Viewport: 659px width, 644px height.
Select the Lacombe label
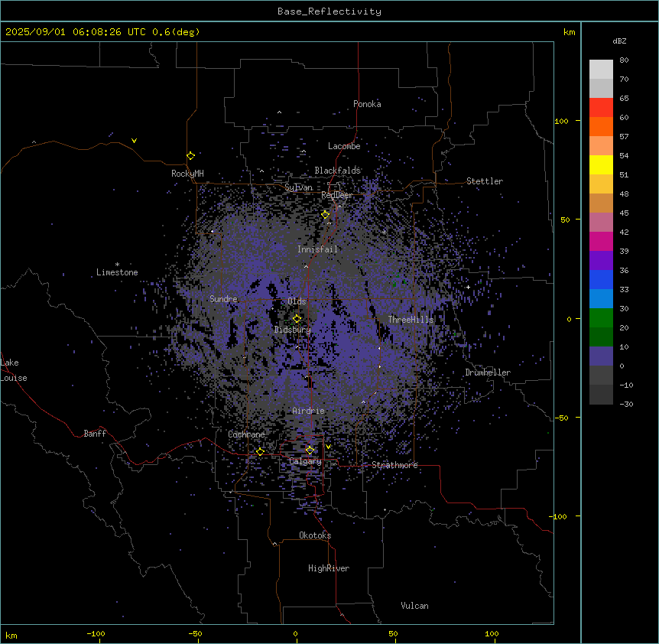pyautogui.click(x=344, y=146)
